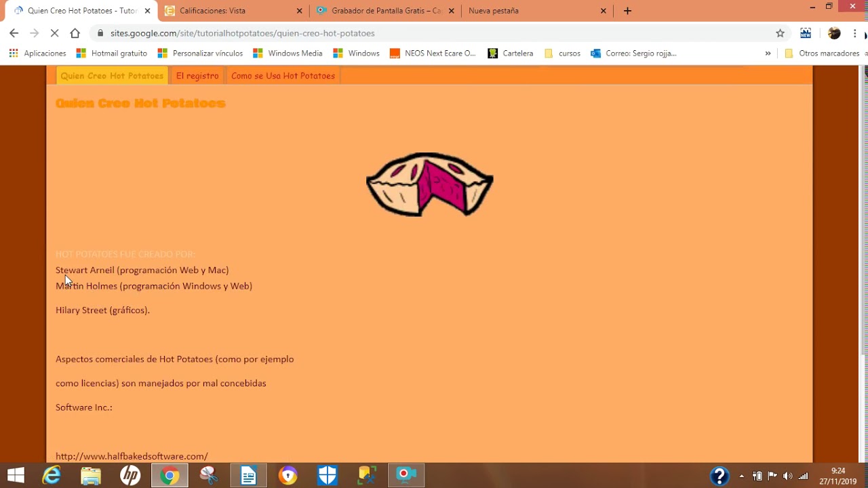The image size is (868, 488).
Task: Open the Chrome three-dot menu
Action: click(854, 33)
